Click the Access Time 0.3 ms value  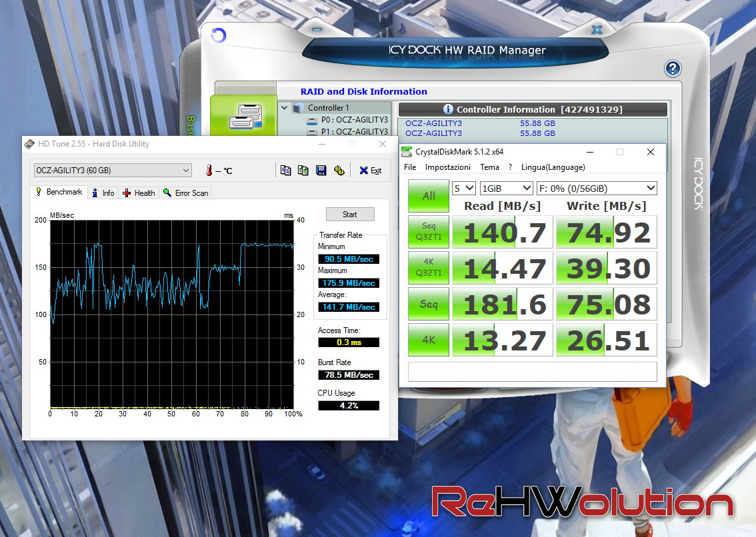click(349, 342)
